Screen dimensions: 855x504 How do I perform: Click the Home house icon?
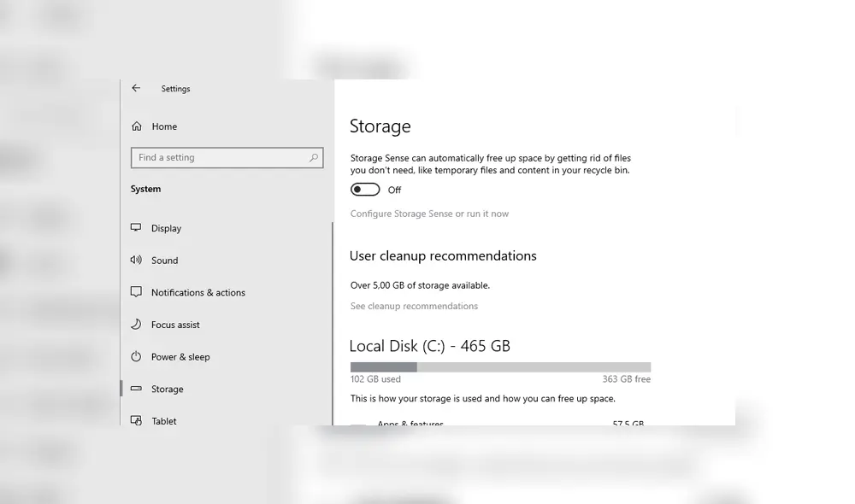tap(138, 126)
